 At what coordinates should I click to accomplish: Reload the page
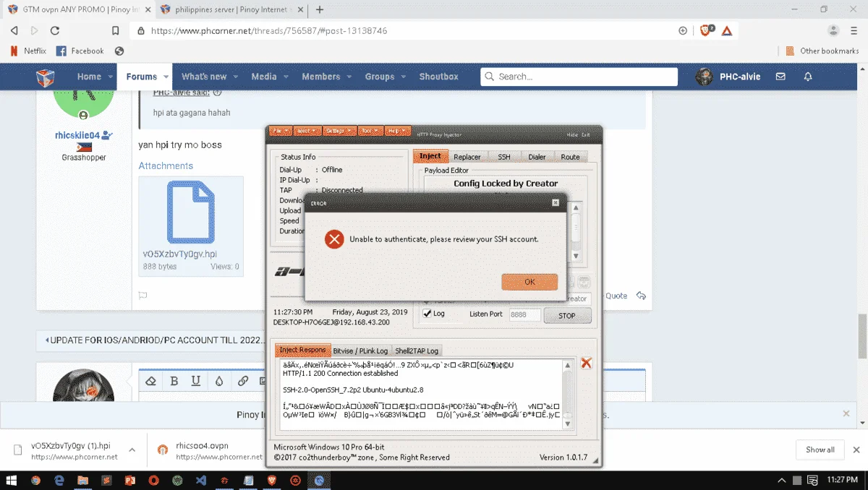[x=55, y=30]
